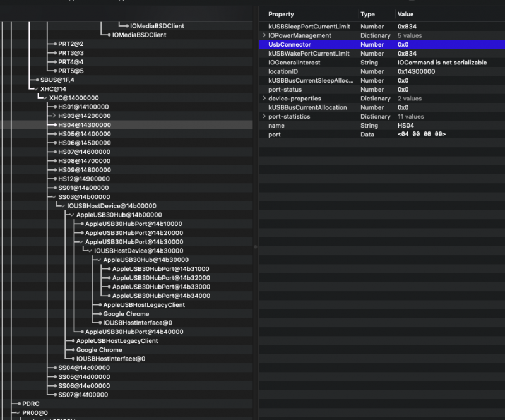Select the AppleUSB30HubPort@14b31000 entry
The width and height of the screenshot is (505, 420).
click(x=161, y=269)
